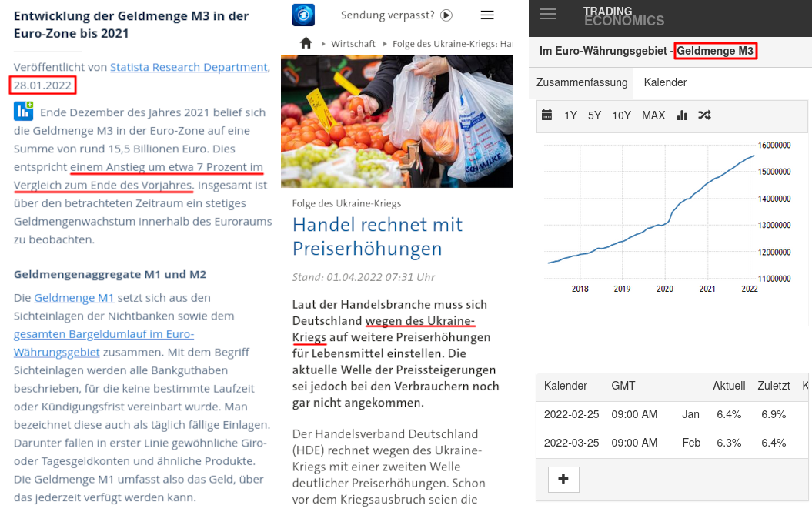Open the Zusammenfassung tab
This screenshot has height=512, width=812.
(582, 82)
